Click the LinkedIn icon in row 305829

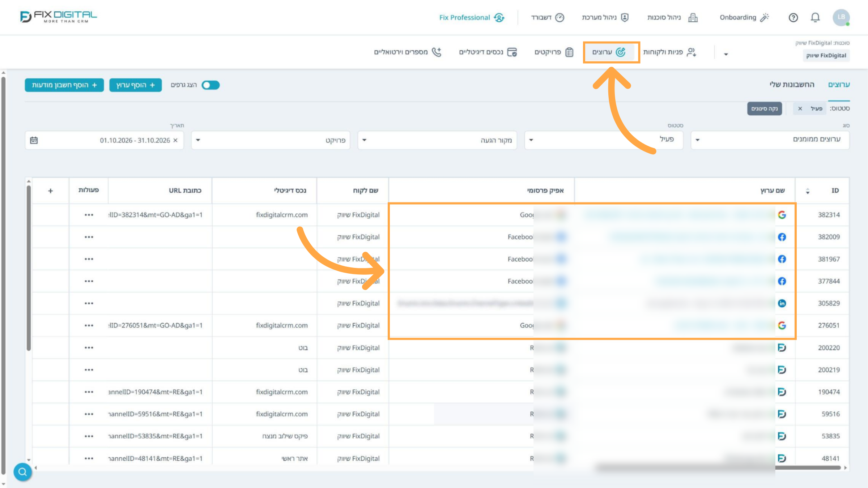click(x=782, y=303)
